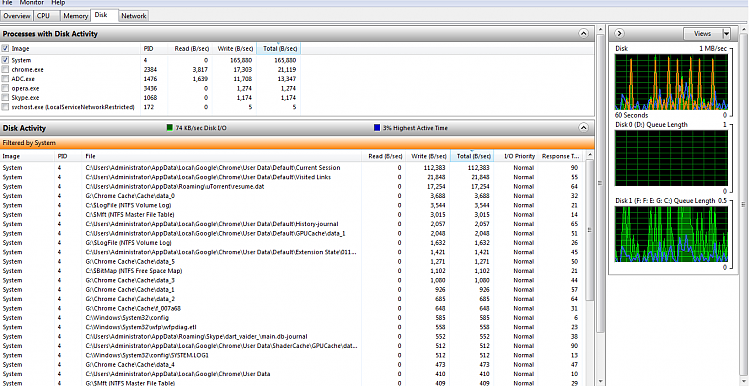This screenshot has width=750, height=386.
Task: Select the Visited Links file row
Action: (292, 177)
